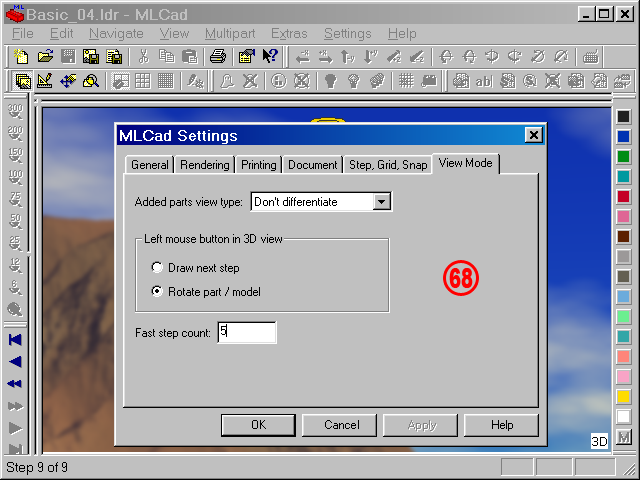Open the File menu
This screenshot has height=480, width=640.
pos(23,33)
